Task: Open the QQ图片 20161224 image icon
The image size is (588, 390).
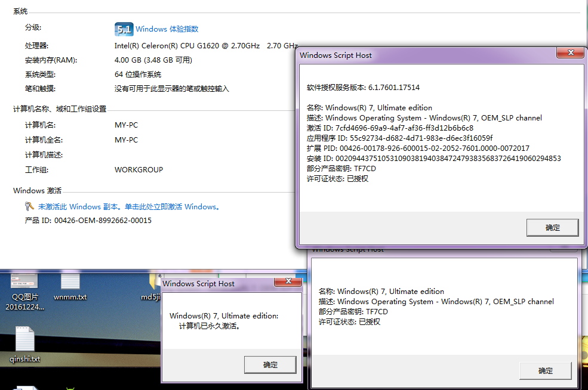Action: pos(24,280)
